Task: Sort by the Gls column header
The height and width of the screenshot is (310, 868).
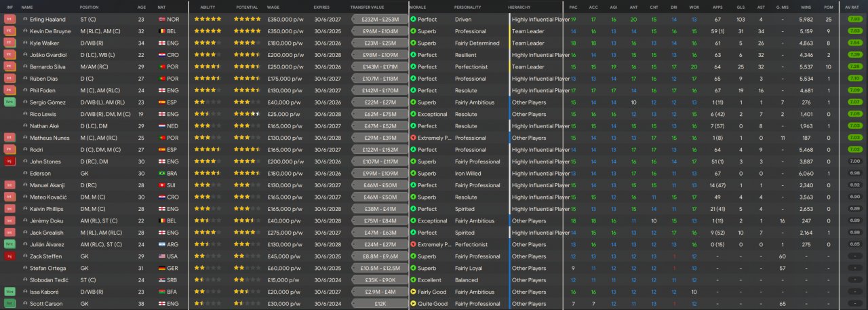Action: (741, 7)
